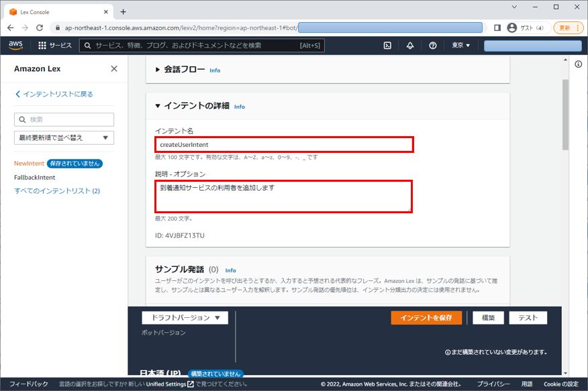Open the right-side info panel icon
588x391 pixels.
[x=578, y=64]
